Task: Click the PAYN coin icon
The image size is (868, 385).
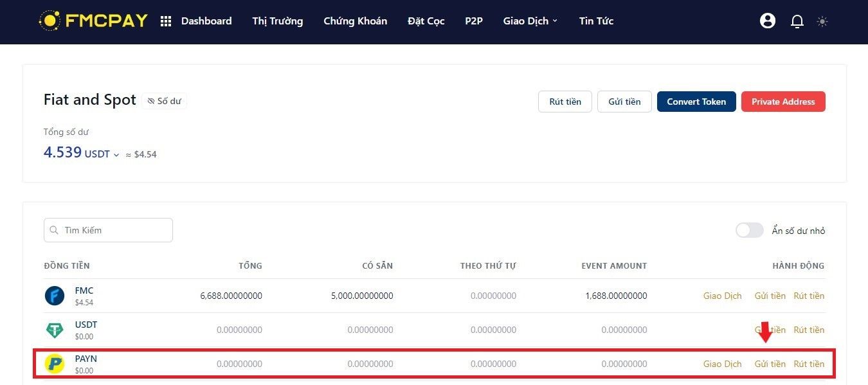Action: point(55,364)
